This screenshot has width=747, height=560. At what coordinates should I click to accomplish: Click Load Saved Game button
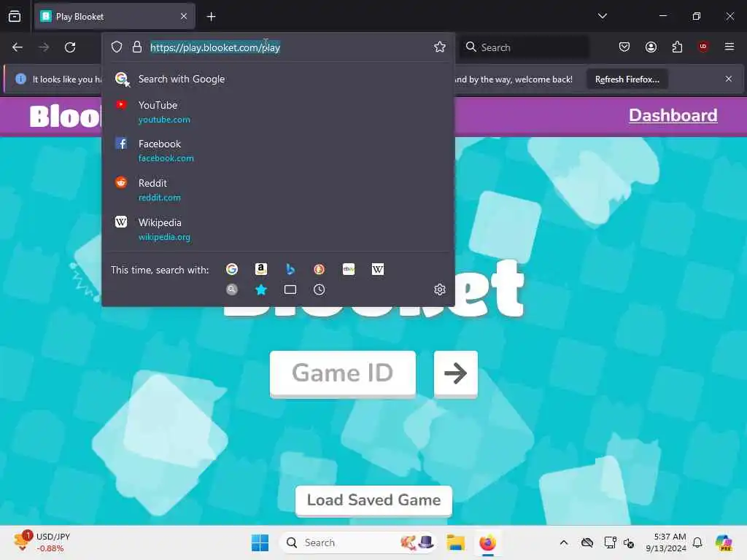pos(373,500)
